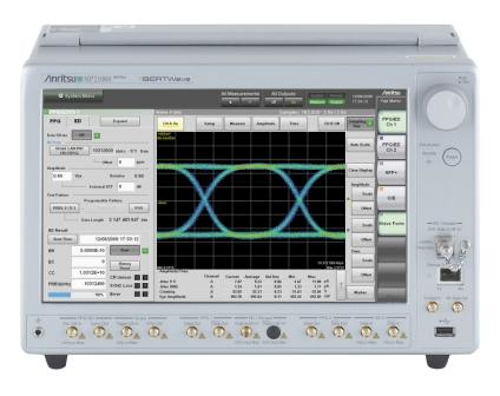Select PPG/ED Ch 1 in Top Menu
500x396 pixels.
tap(391, 122)
